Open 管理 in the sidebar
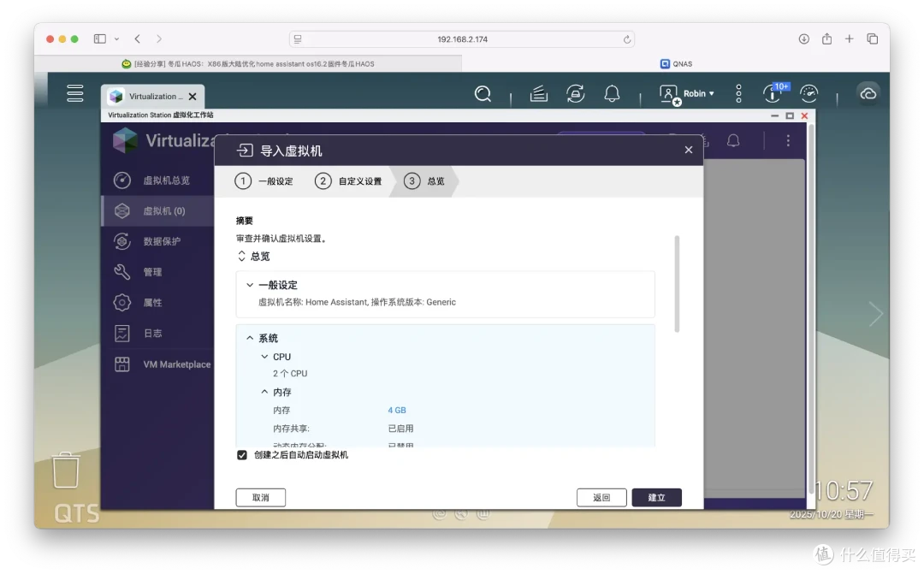The image size is (924, 574). pyautogui.click(x=158, y=272)
